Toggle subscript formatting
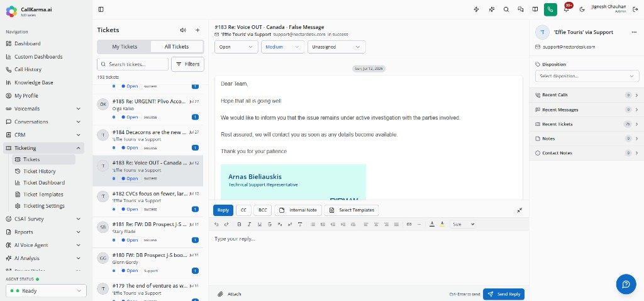This screenshot has height=301, width=644. pyautogui.click(x=280, y=225)
